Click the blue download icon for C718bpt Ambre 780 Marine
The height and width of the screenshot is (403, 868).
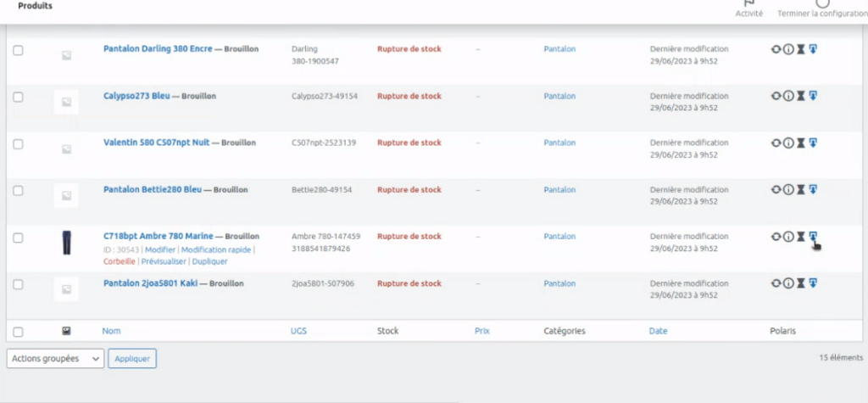812,237
